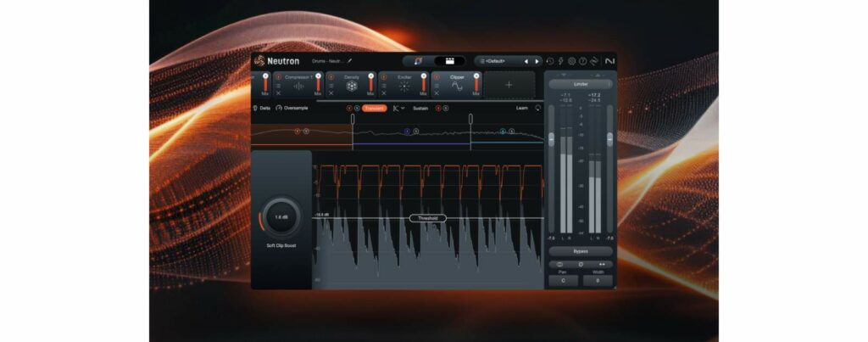
Task: Open the history clock icon
Action: pyautogui.click(x=550, y=61)
